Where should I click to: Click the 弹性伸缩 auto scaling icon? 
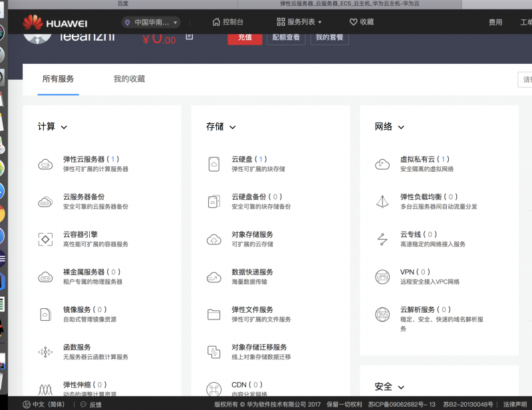pos(45,389)
